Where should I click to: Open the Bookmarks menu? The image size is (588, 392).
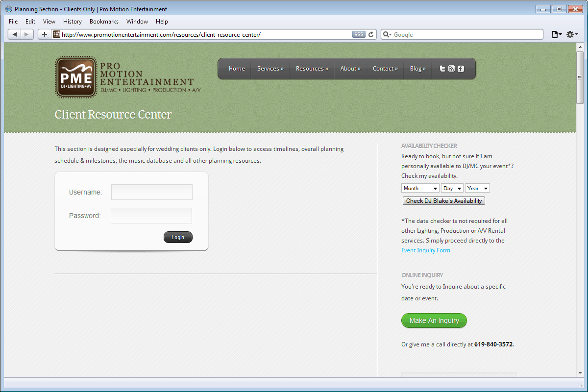[104, 22]
